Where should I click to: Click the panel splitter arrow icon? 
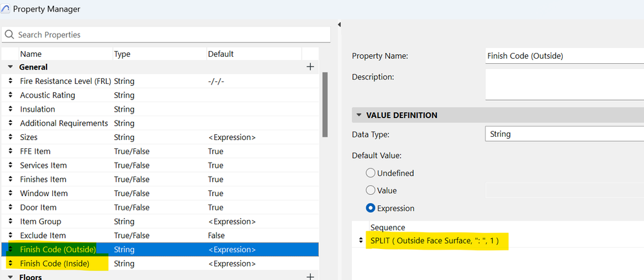tap(340, 25)
